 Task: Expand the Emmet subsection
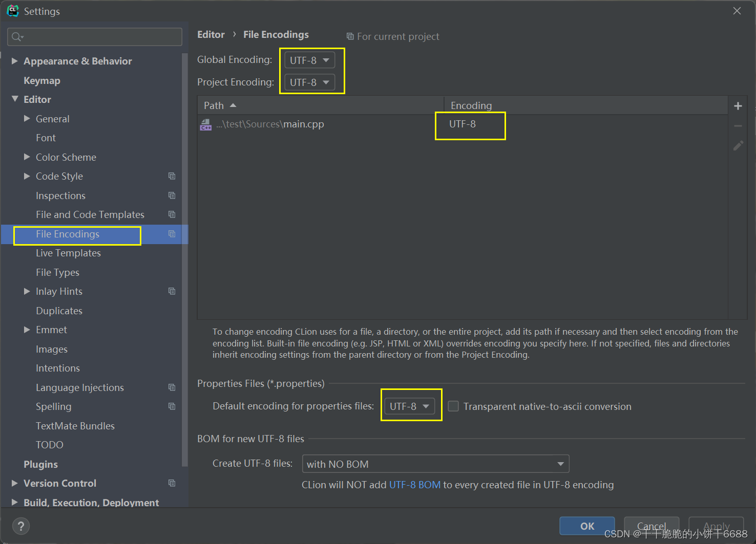[27, 330]
